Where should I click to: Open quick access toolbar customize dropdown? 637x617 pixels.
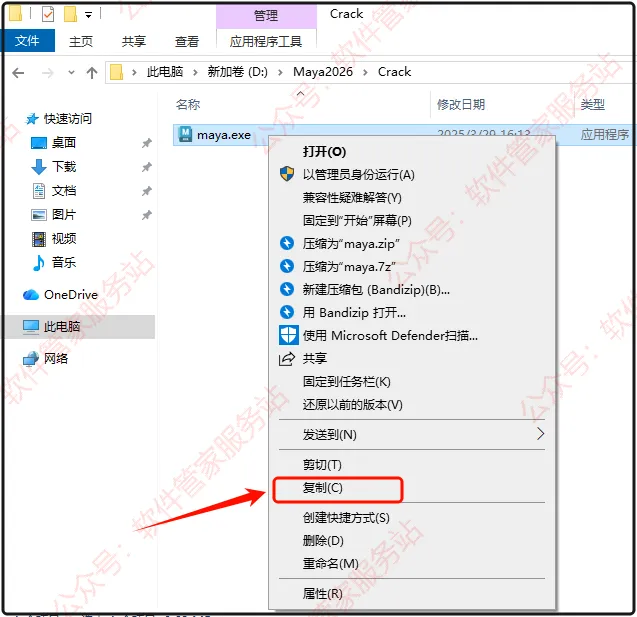pos(88,15)
